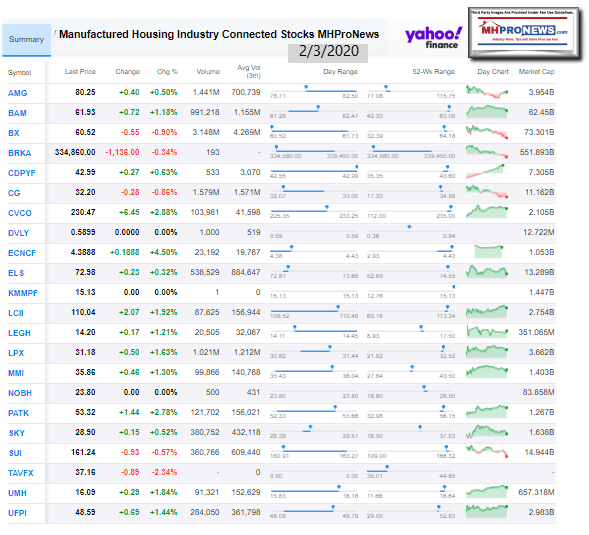Image resolution: width=589 pixels, height=535 pixels.
Task: Click the TAVFX 52-week range slider
Action: [411, 472]
